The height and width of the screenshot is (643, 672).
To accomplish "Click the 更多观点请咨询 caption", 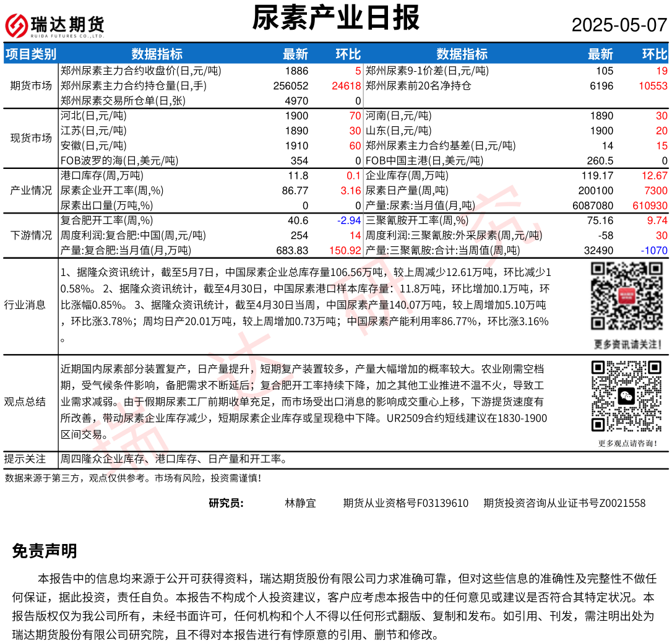I will coord(627,443).
